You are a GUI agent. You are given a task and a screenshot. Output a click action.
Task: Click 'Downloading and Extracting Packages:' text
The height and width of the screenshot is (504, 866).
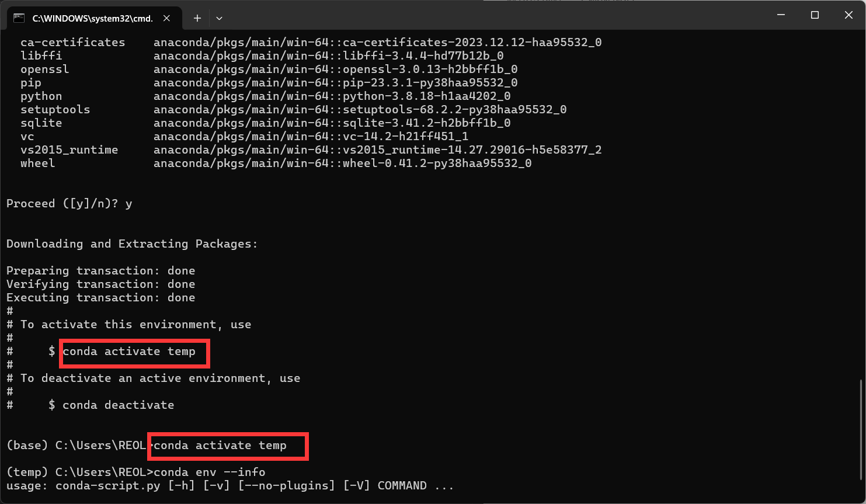tap(132, 244)
